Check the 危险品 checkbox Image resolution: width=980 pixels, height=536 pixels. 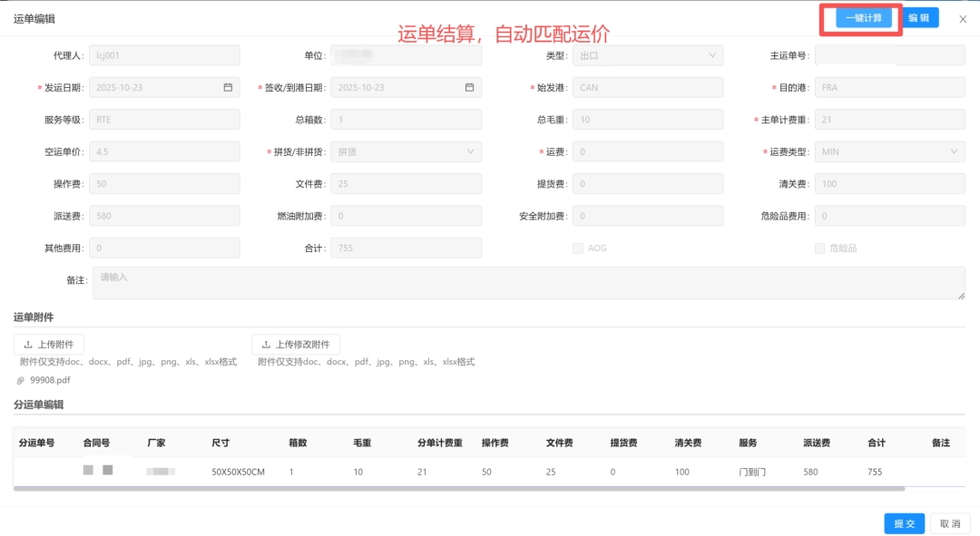819,248
